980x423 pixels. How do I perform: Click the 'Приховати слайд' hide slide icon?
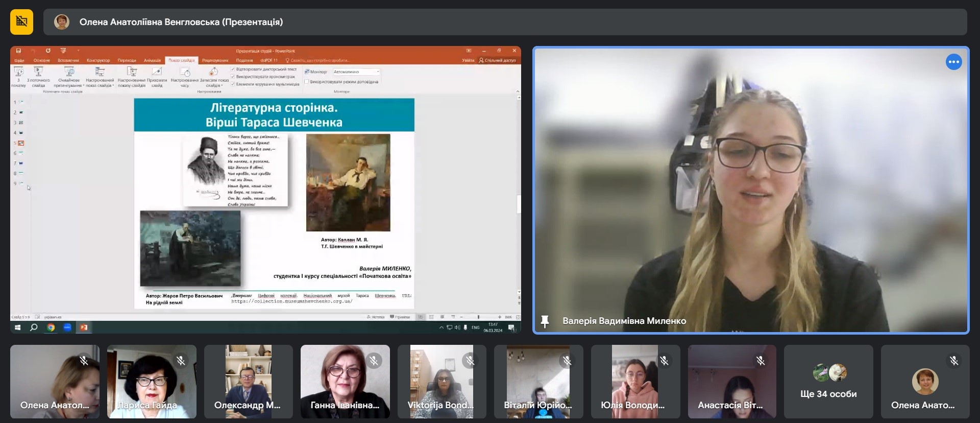[157, 72]
